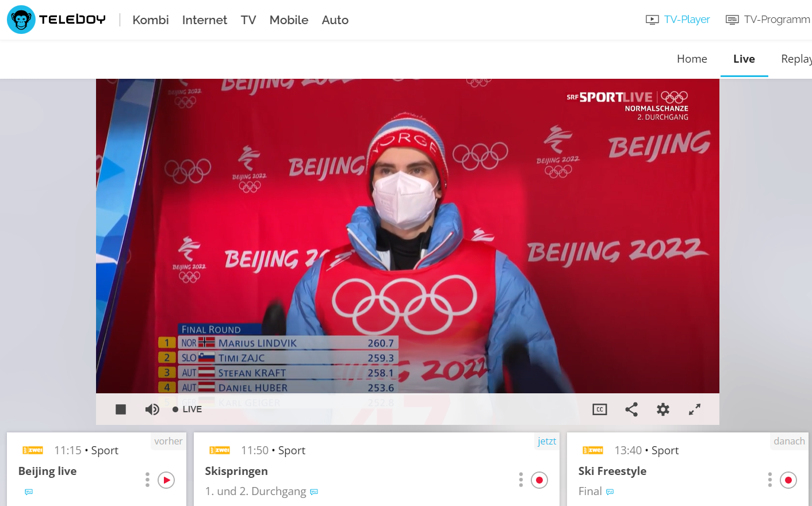Open the Auto menu

[335, 20]
